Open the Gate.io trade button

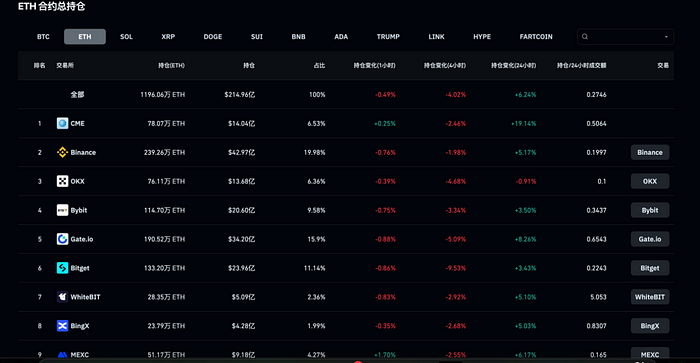click(x=650, y=239)
